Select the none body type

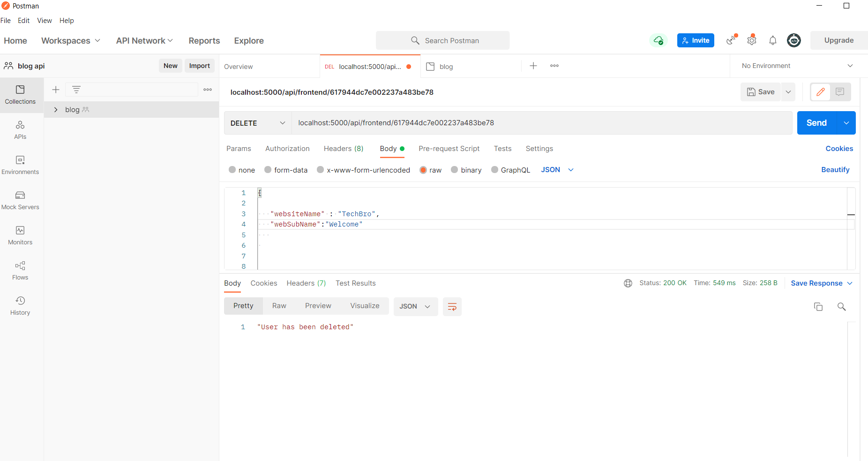click(x=232, y=170)
